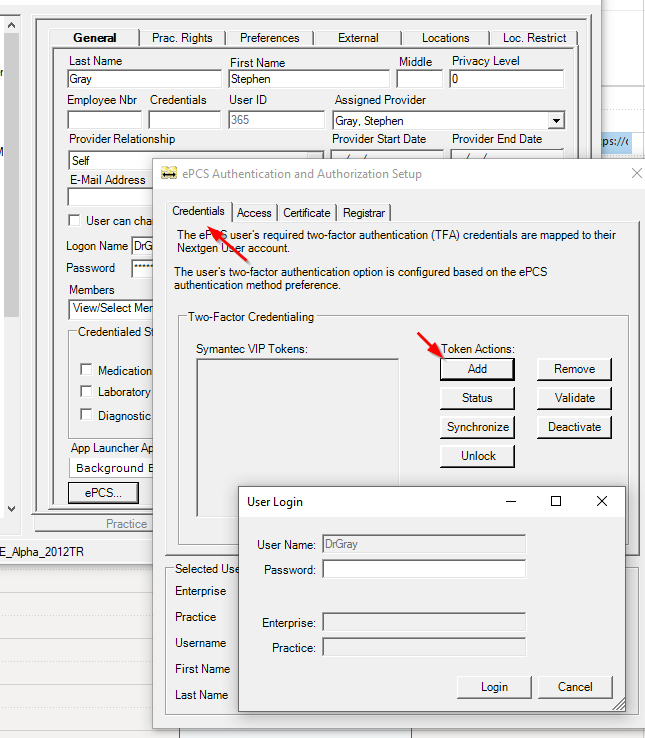Enable the Laboratory checkbox
The image size is (645, 738).
click(x=86, y=391)
